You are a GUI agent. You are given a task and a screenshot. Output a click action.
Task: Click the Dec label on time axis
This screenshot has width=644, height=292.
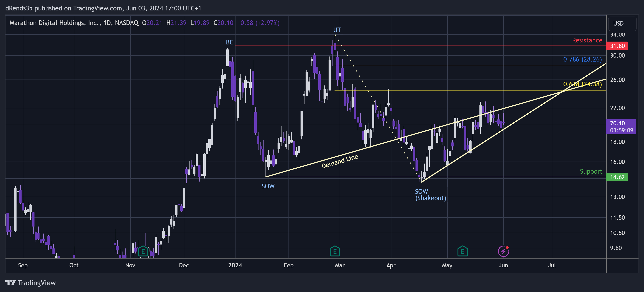click(x=184, y=265)
